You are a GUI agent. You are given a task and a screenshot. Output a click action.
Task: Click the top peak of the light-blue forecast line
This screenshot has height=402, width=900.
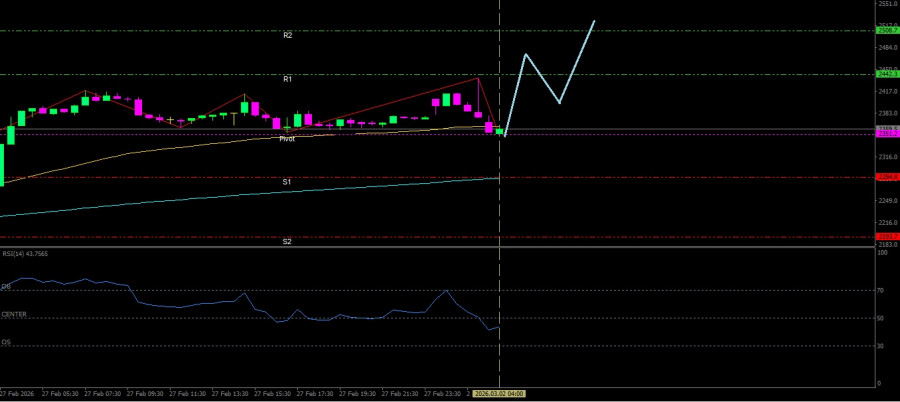[594, 21]
